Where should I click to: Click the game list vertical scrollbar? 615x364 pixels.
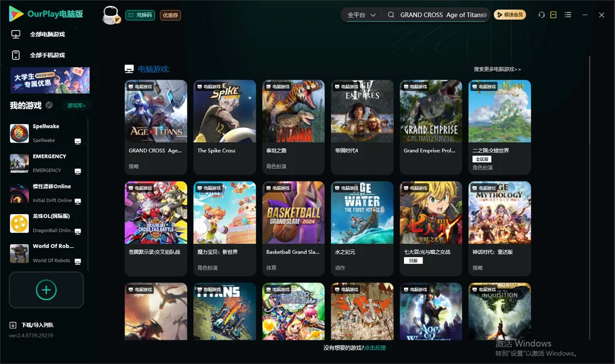click(590, 197)
